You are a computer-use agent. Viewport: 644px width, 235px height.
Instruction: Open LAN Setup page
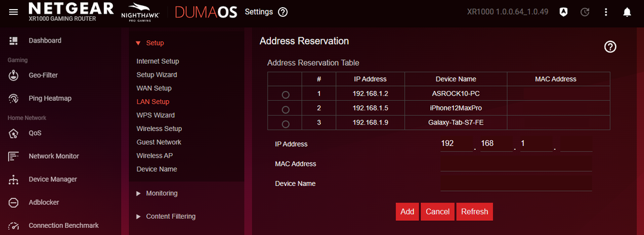[153, 101]
